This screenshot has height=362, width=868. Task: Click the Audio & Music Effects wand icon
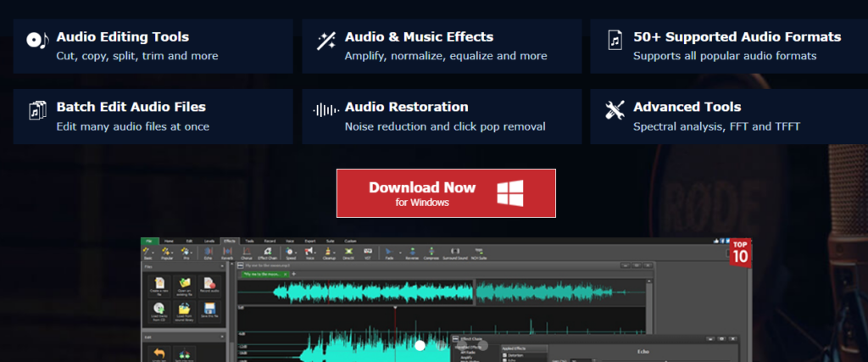(325, 41)
